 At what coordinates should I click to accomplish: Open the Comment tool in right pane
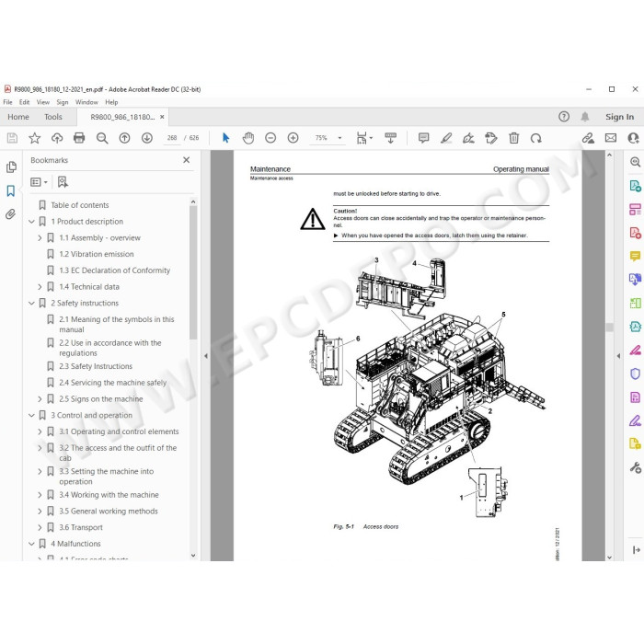pos(635,257)
